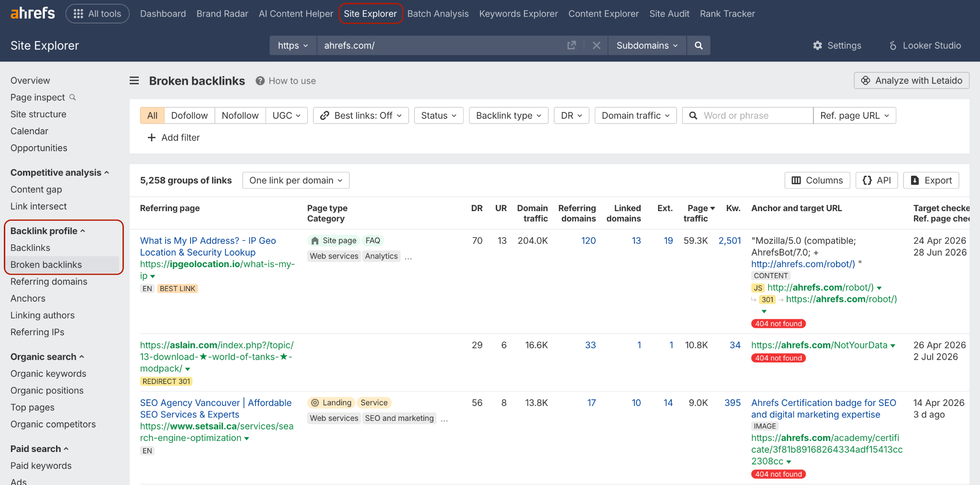Click the Landing page type target icon

coord(315,403)
